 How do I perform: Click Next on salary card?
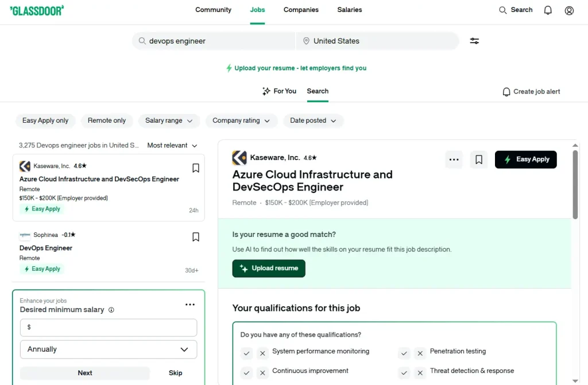tap(85, 373)
